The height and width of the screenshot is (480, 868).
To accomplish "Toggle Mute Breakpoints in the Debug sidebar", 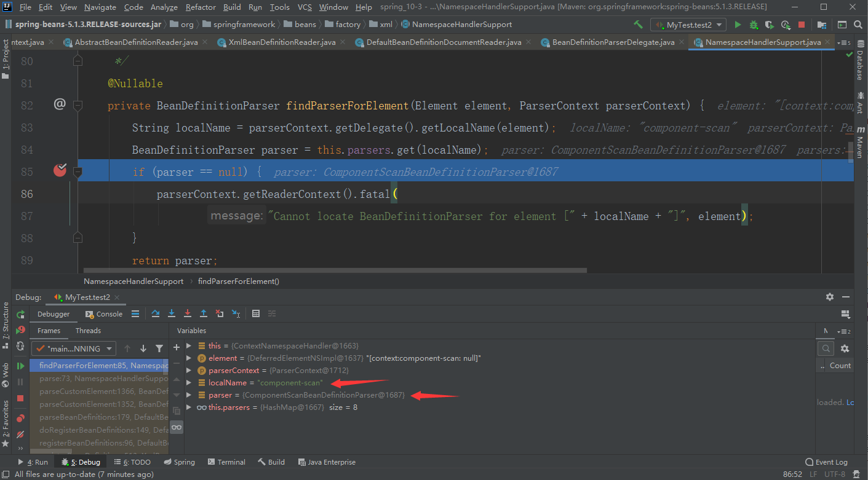I will pyautogui.click(x=20, y=434).
